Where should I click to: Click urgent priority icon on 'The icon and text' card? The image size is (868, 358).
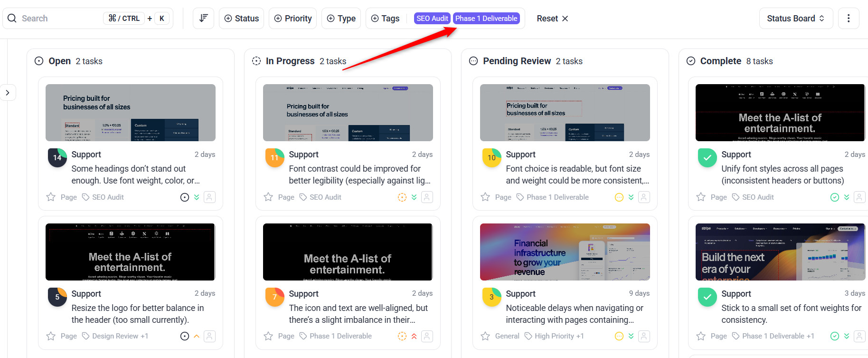[414, 336]
